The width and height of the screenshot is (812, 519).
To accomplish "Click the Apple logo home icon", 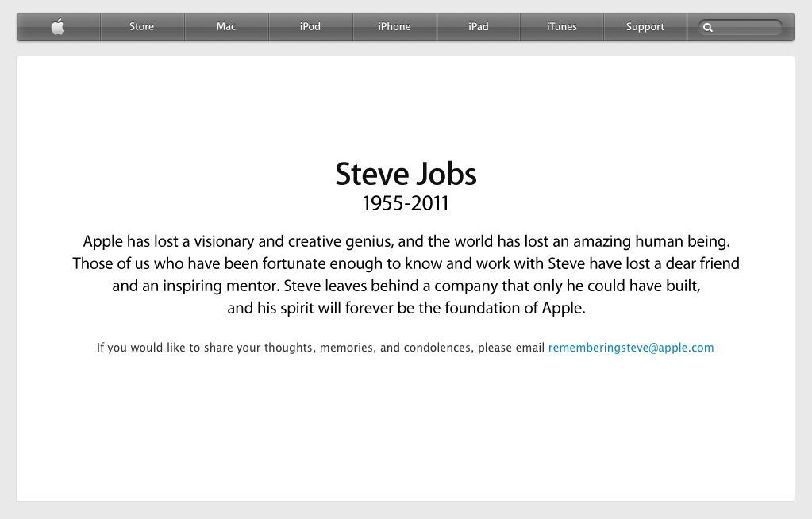I will [59, 26].
